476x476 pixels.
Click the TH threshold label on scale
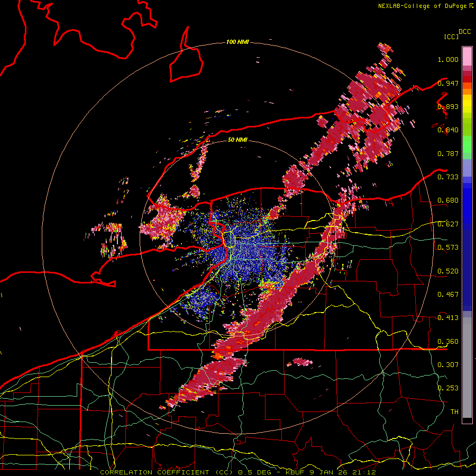tap(454, 412)
